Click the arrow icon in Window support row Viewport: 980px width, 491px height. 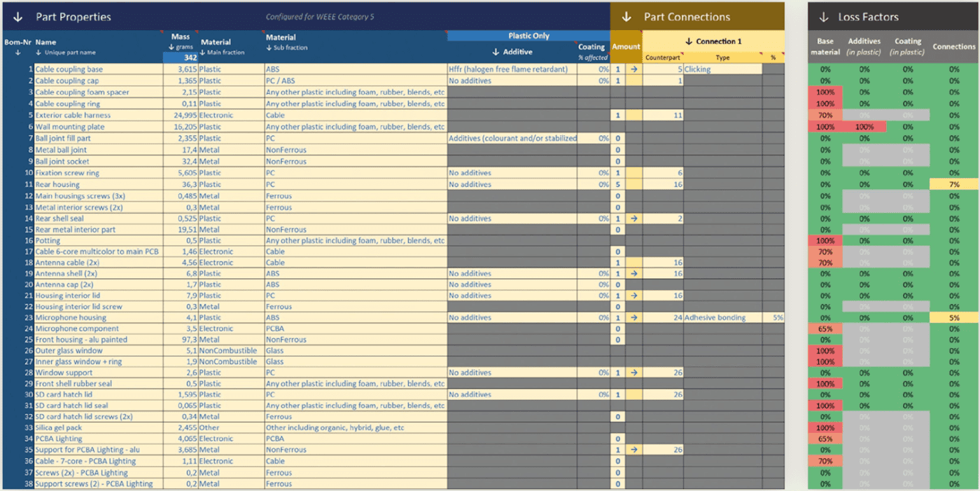[x=633, y=373]
